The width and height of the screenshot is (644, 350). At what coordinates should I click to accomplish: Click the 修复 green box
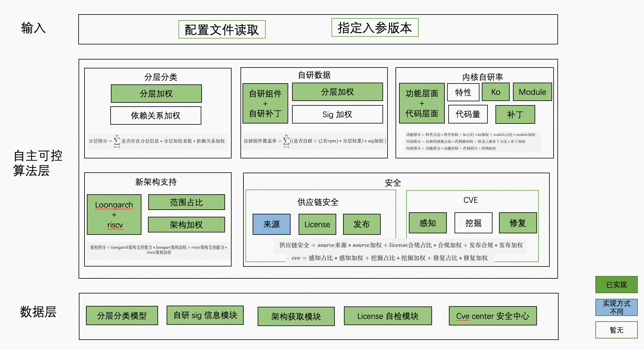(x=518, y=223)
